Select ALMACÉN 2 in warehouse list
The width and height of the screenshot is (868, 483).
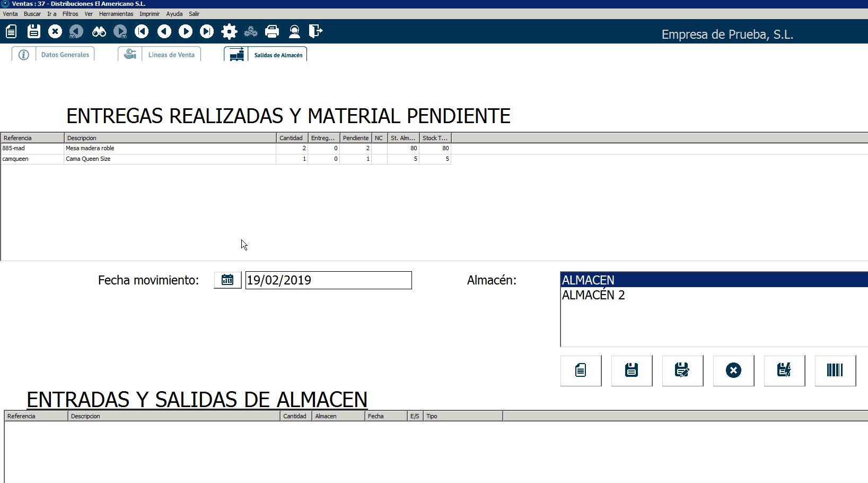coord(593,295)
